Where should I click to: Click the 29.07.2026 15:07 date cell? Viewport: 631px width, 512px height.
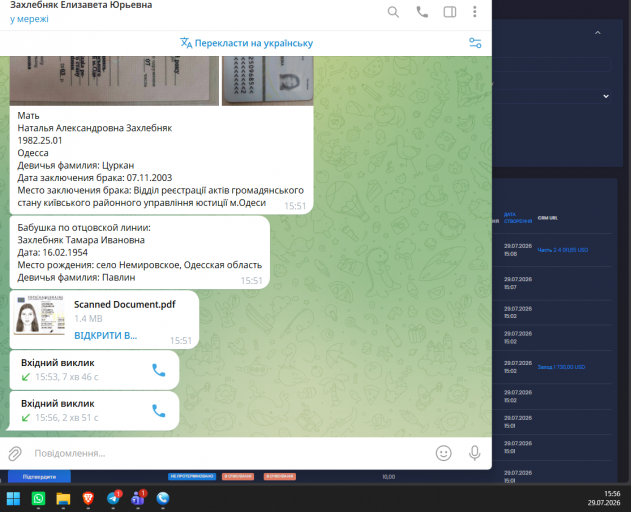pyautogui.click(x=518, y=283)
